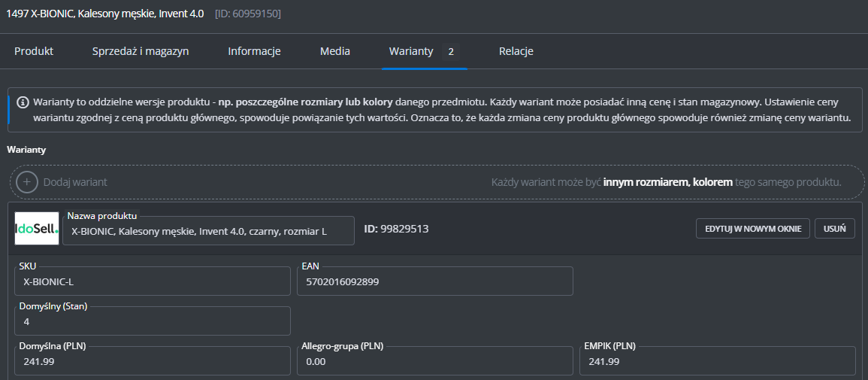This screenshot has height=380, width=868.
Task: Click the EAN input field
Action: (435, 281)
